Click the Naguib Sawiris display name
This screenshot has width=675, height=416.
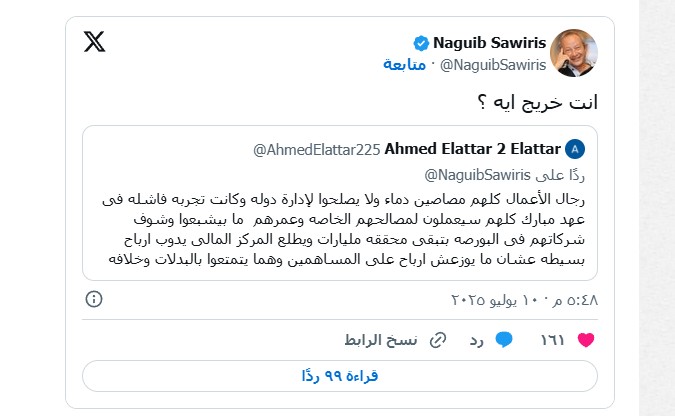pyautogui.click(x=489, y=43)
